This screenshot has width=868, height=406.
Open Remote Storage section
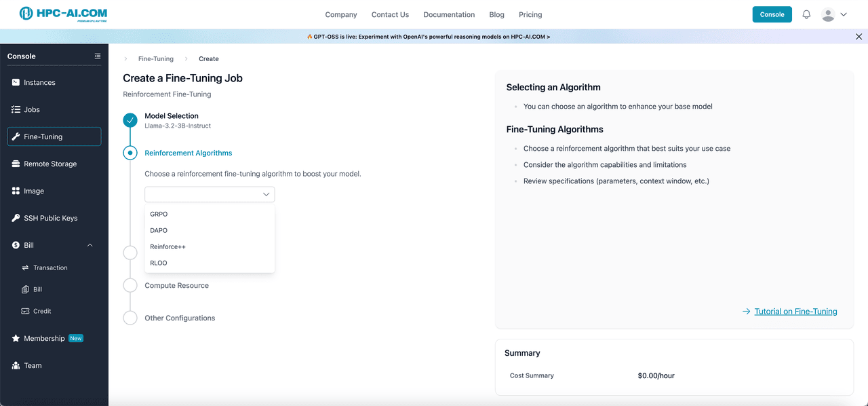(x=50, y=164)
